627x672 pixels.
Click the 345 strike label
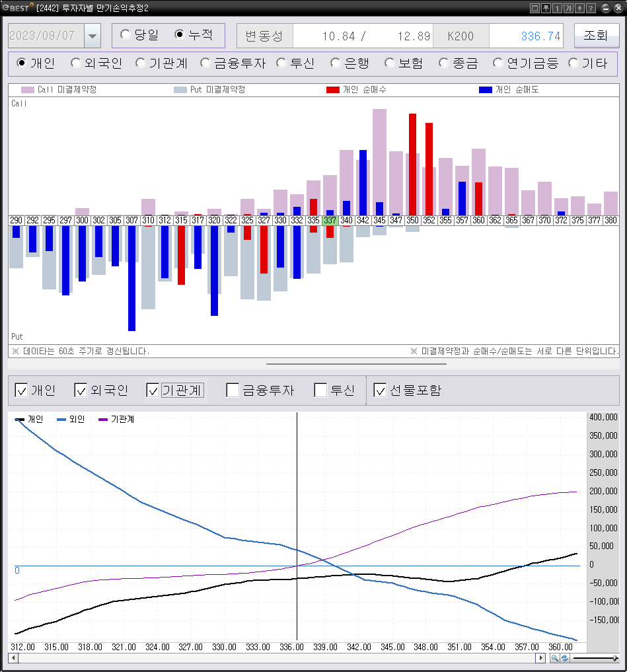[x=379, y=220]
